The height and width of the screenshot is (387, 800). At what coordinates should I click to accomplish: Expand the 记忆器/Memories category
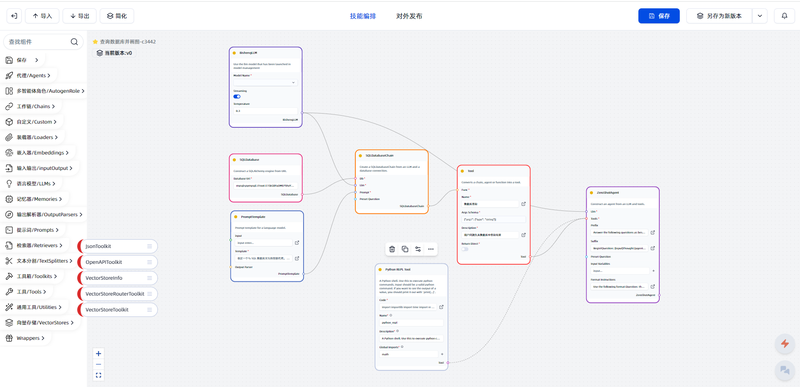pos(35,199)
